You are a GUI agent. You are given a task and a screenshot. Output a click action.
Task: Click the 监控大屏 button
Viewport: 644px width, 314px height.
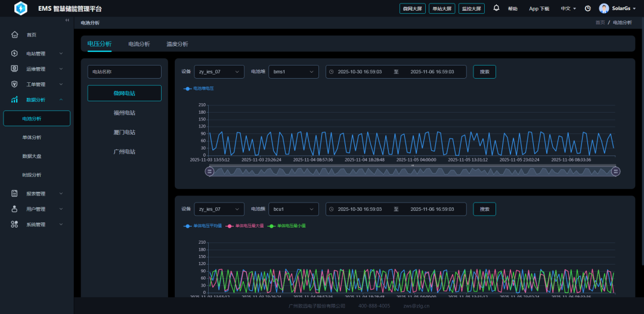(x=471, y=8)
